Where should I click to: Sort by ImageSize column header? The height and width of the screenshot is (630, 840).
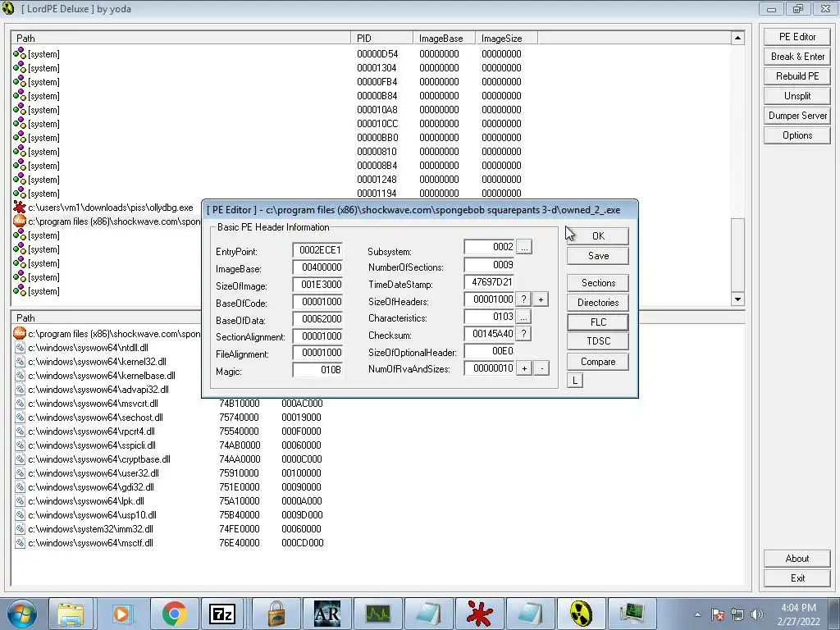pos(505,38)
